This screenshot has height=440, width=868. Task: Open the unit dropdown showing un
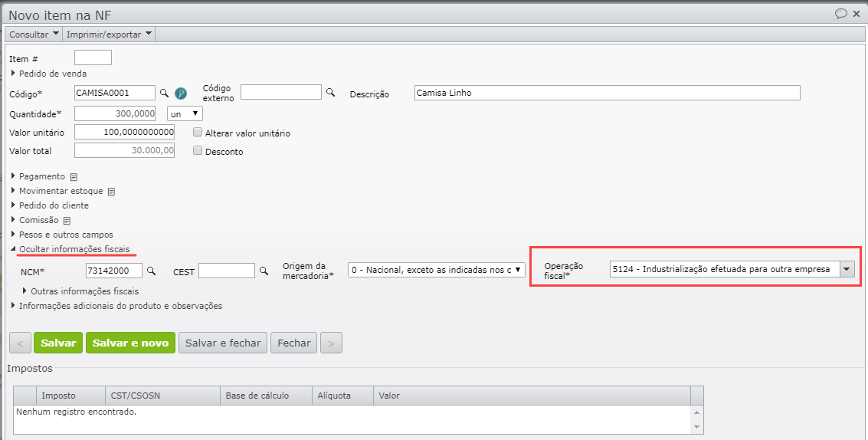tap(185, 113)
